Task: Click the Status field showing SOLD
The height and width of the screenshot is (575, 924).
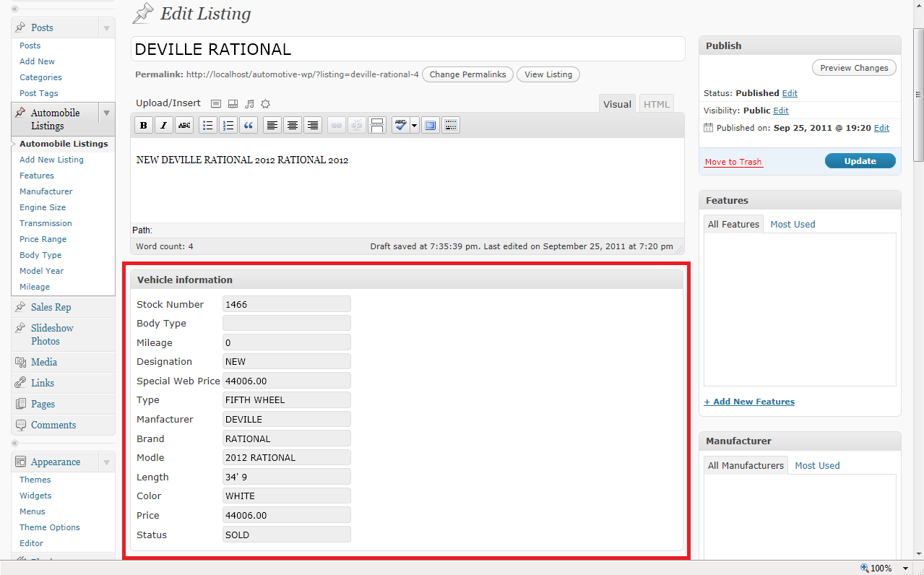Action: [x=287, y=535]
